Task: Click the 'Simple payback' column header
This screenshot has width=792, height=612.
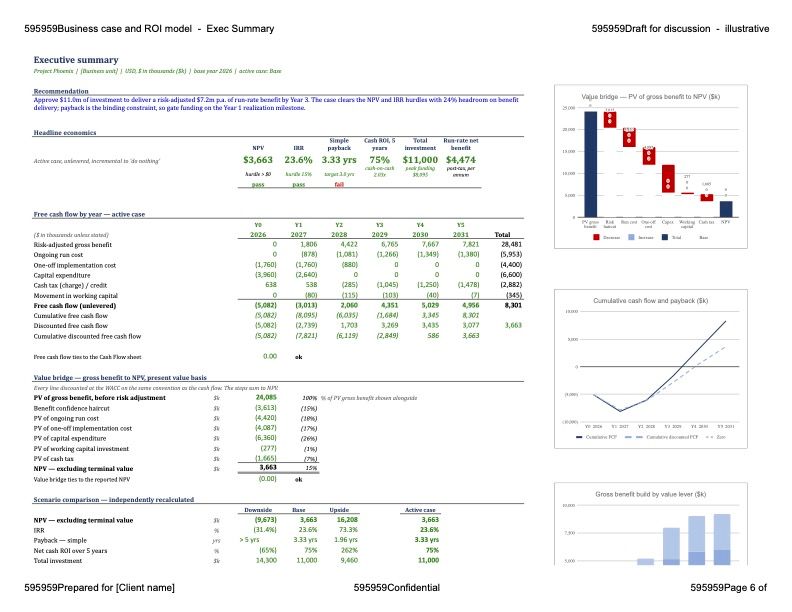Action: [339, 144]
